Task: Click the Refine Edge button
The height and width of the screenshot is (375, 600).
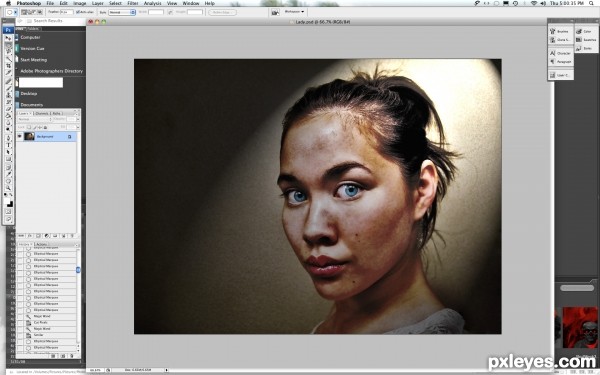Action: [x=222, y=12]
